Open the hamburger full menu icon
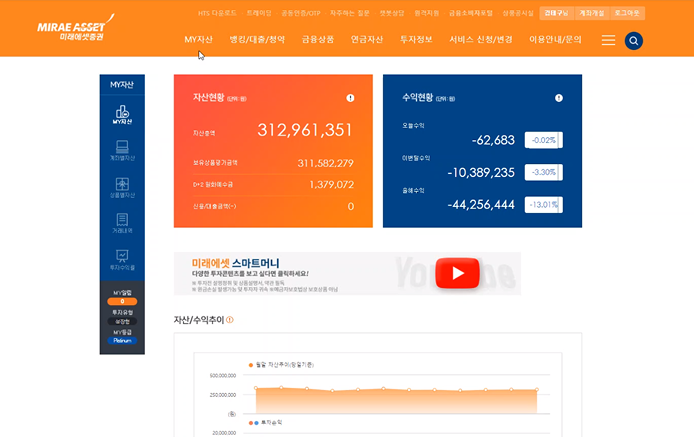Screen dimensions: 694x437 tap(608, 40)
